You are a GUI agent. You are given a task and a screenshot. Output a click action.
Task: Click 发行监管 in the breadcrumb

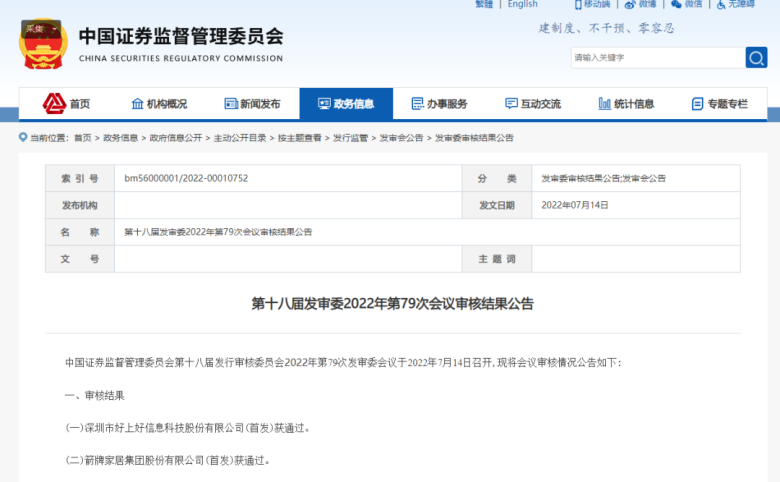[350, 138]
